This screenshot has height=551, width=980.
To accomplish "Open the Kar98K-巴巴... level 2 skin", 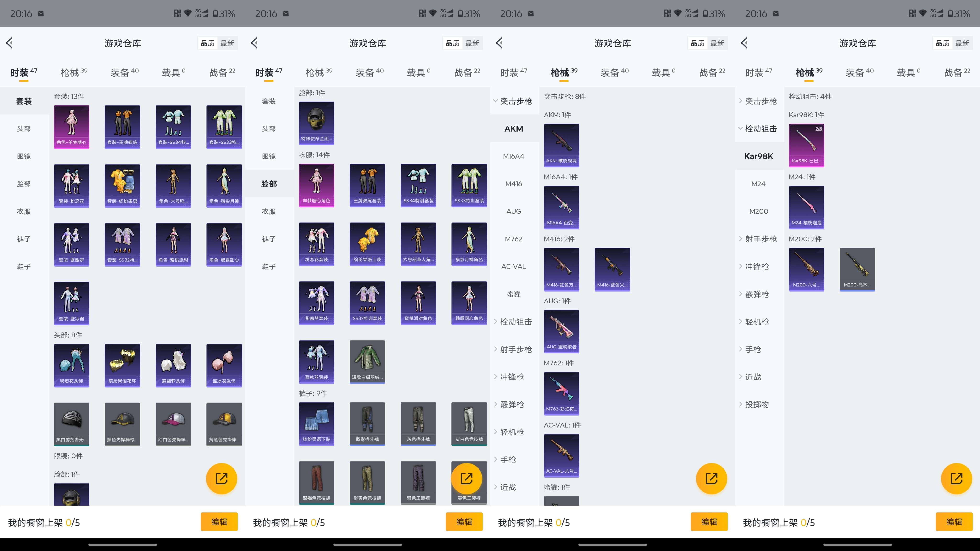I will [807, 145].
